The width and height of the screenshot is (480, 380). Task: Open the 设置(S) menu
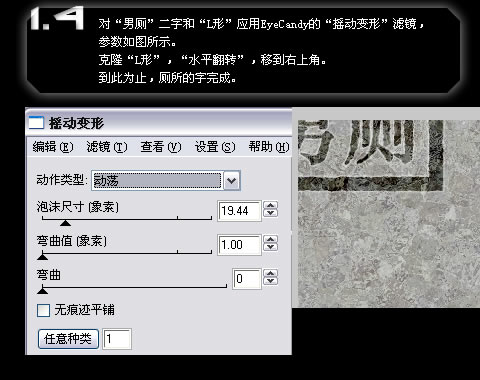pos(215,147)
